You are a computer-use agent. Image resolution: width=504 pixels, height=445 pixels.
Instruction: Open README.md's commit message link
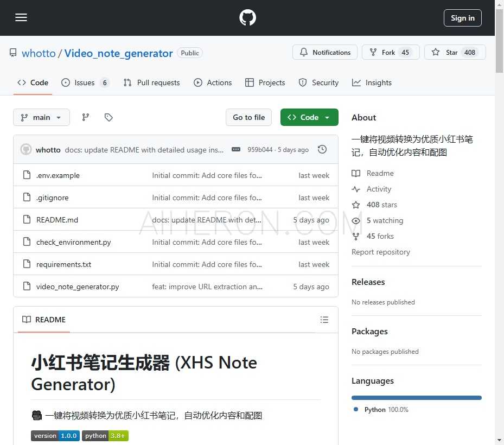pos(206,220)
